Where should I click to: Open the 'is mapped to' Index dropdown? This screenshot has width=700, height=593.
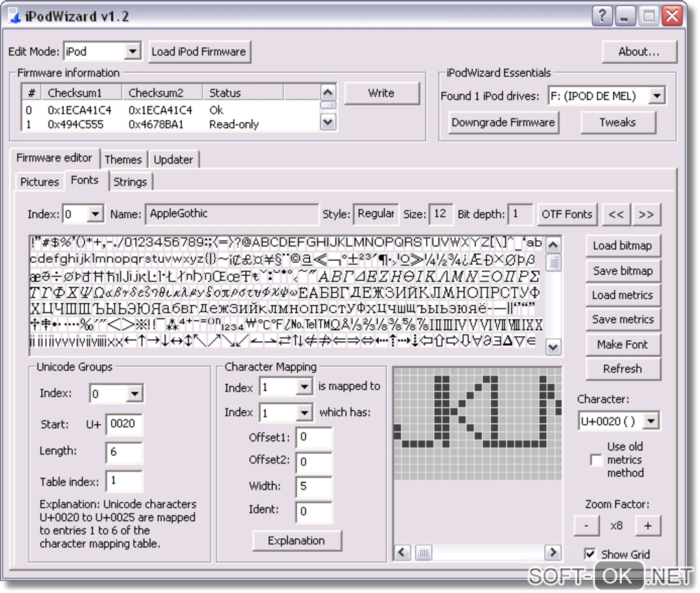[x=305, y=386]
